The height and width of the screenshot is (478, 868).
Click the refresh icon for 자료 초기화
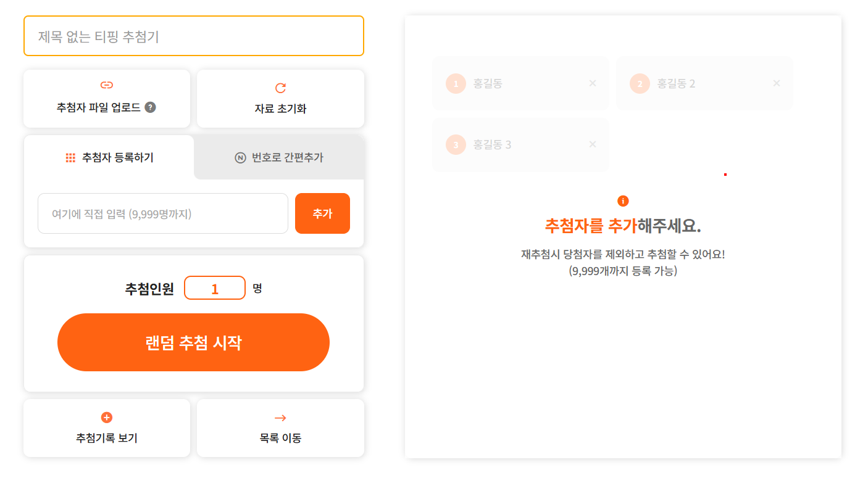pyautogui.click(x=280, y=88)
